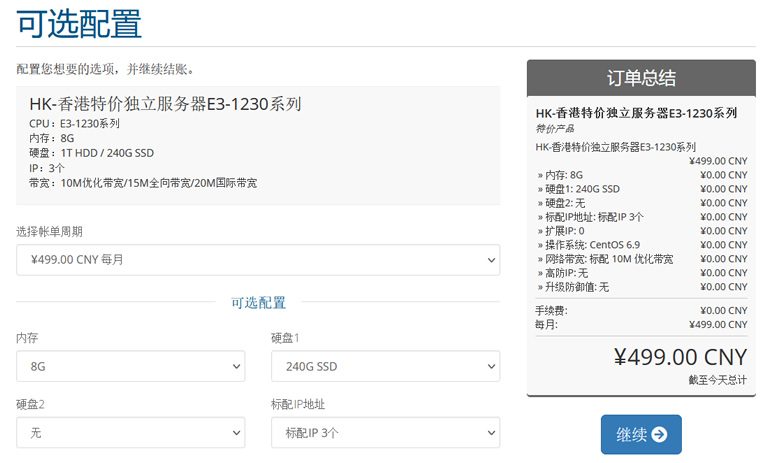
Task: Click the 硬盘2: 无 summary row
Action: (x=641, y=203)
